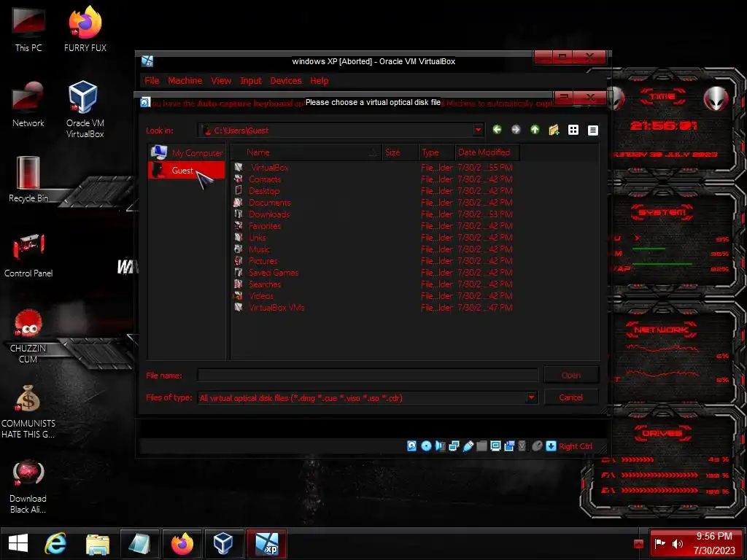
Task: Select the Pictures folder
Action: tap(263, 261)
